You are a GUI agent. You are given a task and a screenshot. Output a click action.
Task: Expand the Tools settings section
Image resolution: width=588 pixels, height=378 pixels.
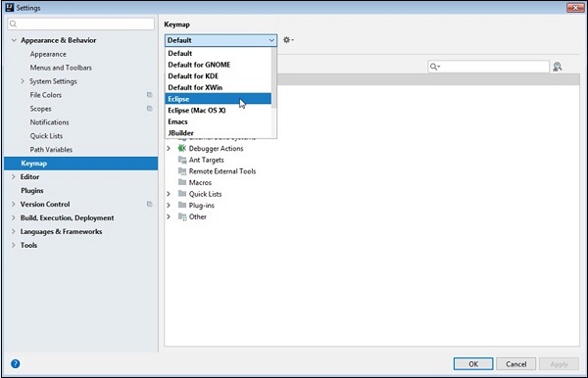14,245
